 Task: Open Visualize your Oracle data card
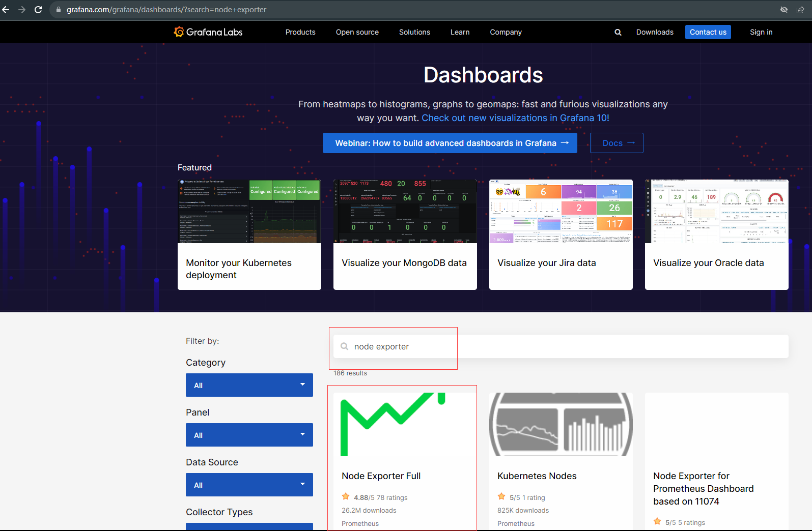(x=717, y=234)
